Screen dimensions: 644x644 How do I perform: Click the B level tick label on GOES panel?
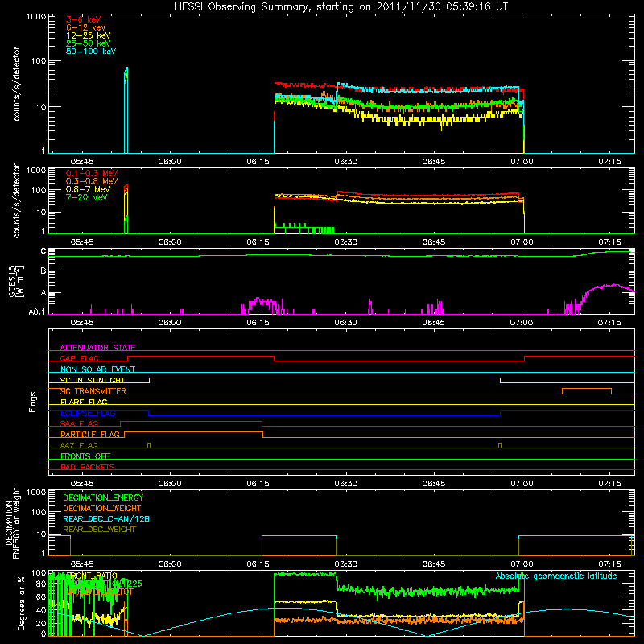(x=43, y=271)
